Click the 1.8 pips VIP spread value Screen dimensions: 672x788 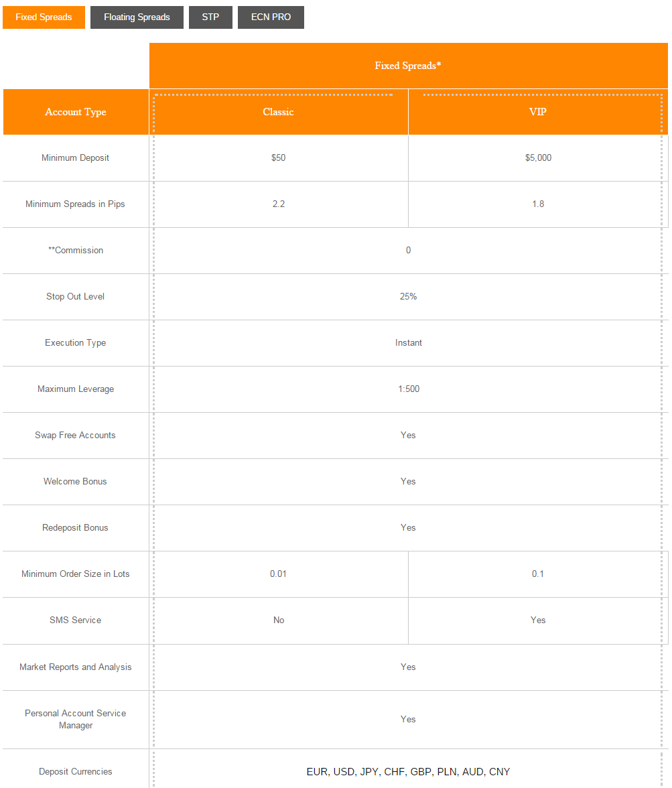[x=538, y=204]
